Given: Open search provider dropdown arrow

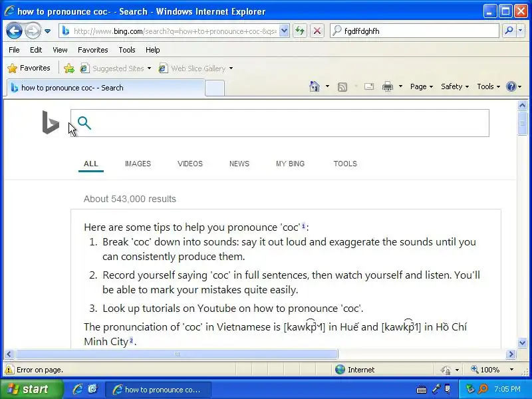Looking at the screenshot, I should click(x=521, y=31).
